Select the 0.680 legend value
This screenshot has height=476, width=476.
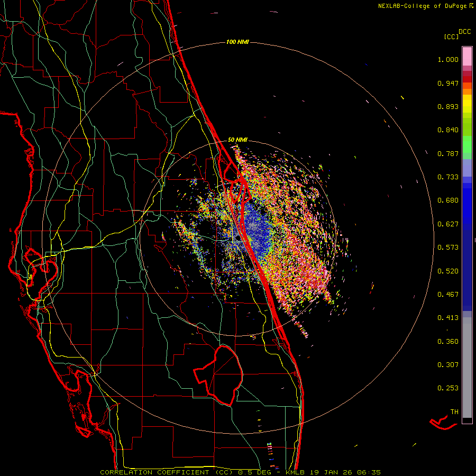coord(448,200)
